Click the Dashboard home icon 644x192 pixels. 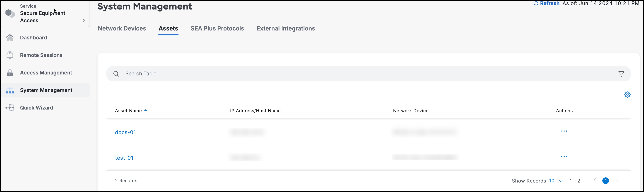click(10, 37)
